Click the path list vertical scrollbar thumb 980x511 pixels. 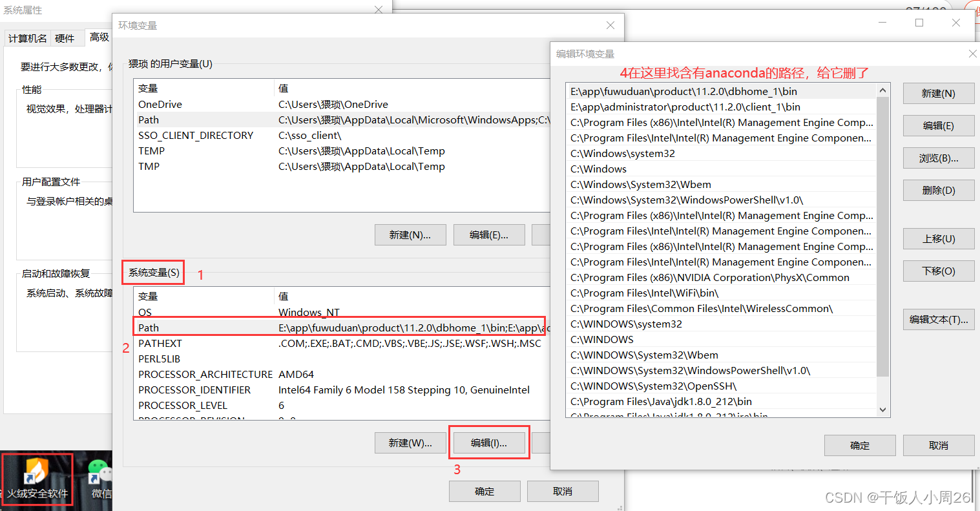[x=883, y=236]
